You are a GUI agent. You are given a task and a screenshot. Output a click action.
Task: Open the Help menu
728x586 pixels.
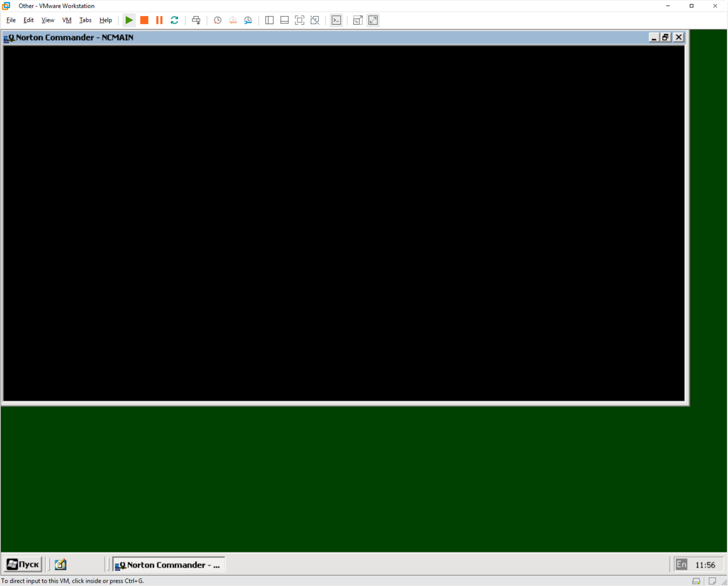pos(106,20)
